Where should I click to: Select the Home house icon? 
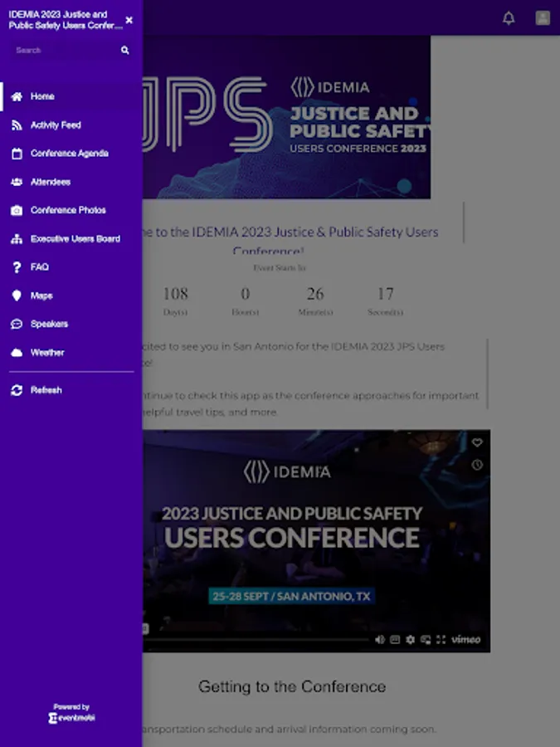click(x=17, y=97)
